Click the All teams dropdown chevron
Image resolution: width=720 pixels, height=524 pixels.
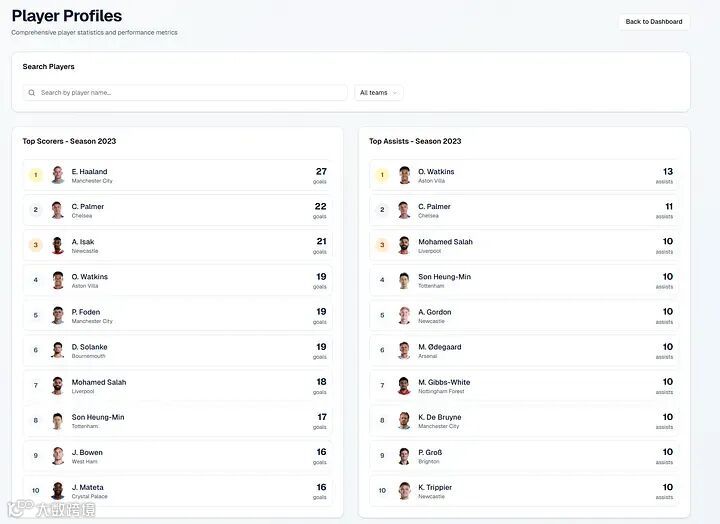tap(395, 93)
